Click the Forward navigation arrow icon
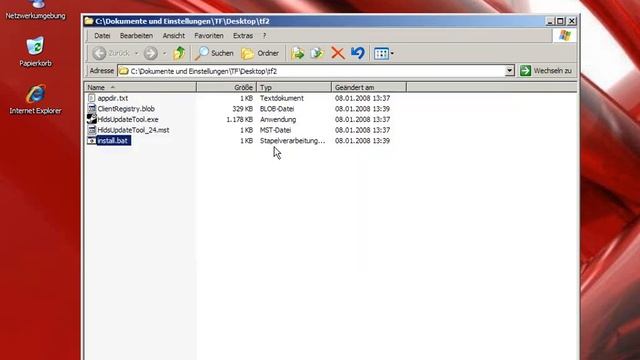 click(151, 53)
